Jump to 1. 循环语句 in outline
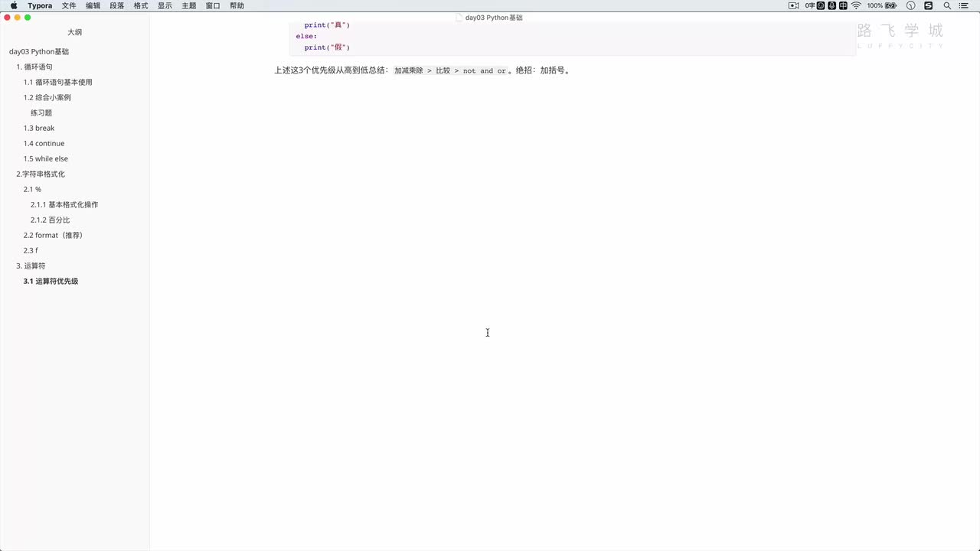Viewport: 980px width, 551px height. click(34, 67)
